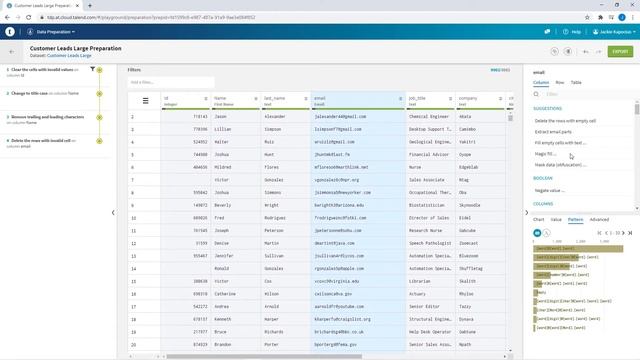640x360 pixels.
Task: Select the outlined pattern mode toggle
Action: 547,233
